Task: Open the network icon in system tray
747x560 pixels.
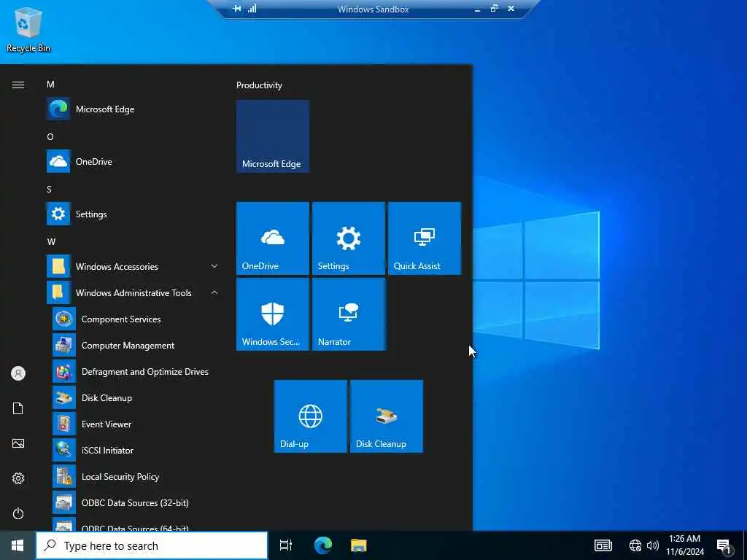Action: 635,545
